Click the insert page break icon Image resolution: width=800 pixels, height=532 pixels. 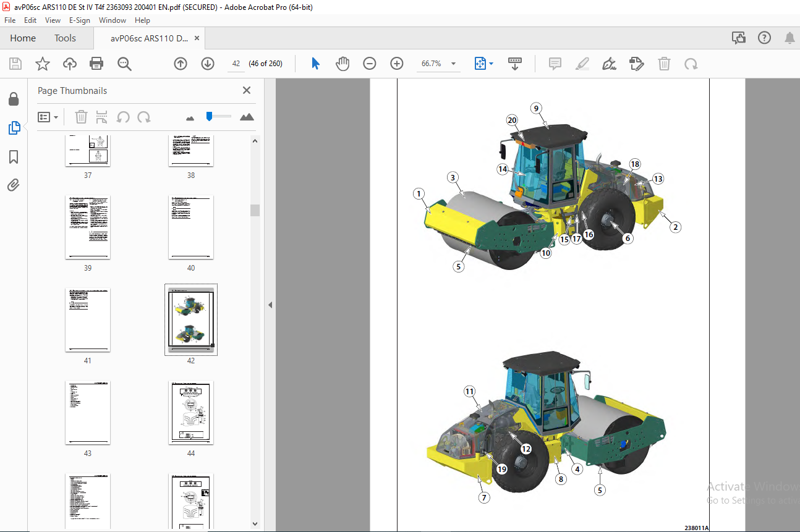(102, 117)
